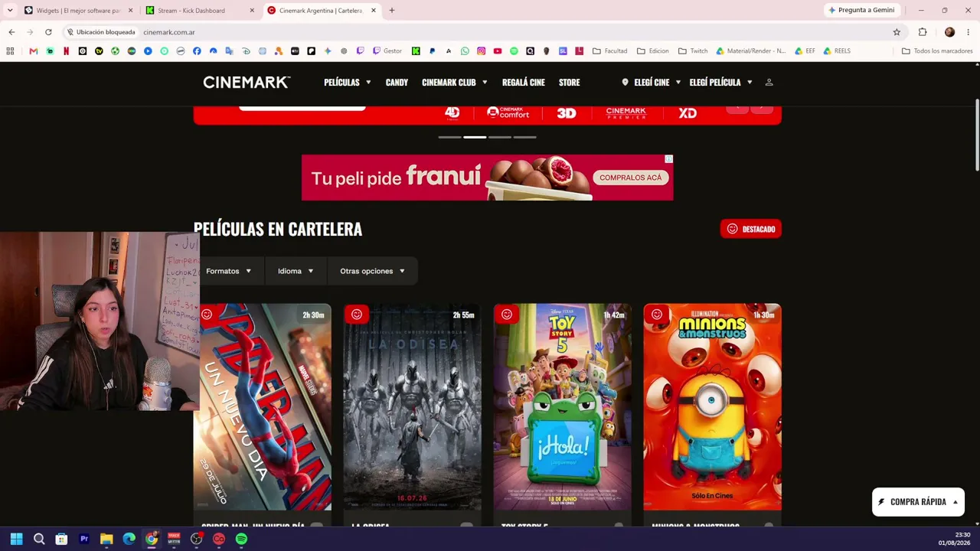Open the Toy Story 5 movie poster
Image resolution: width=980 pixels, height=551 pixels.
[563, 406]
